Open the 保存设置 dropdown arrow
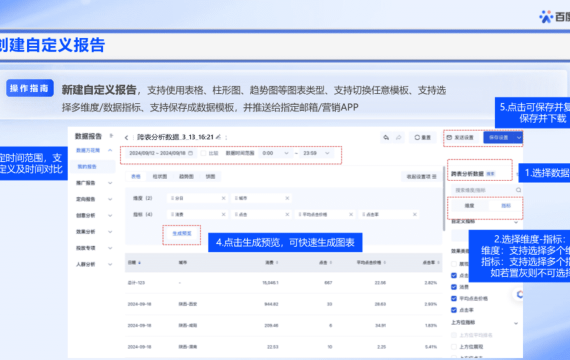570x360 pixels. 519,137
